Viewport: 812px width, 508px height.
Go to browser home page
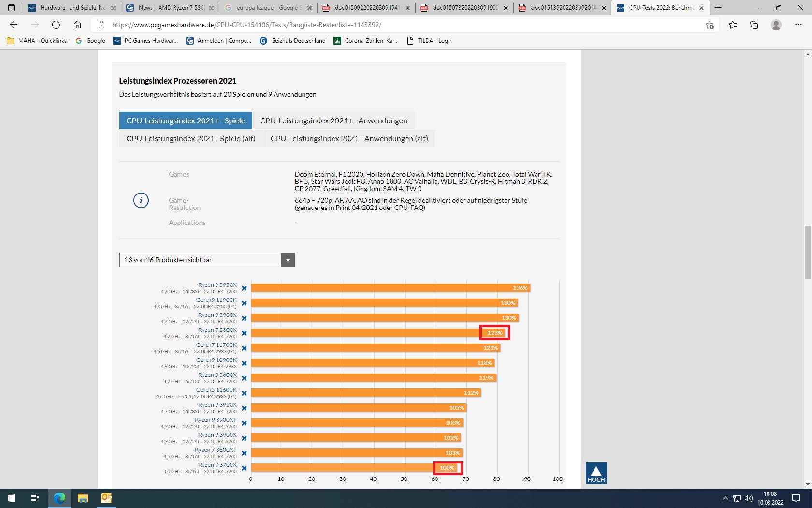pos(77,25)
